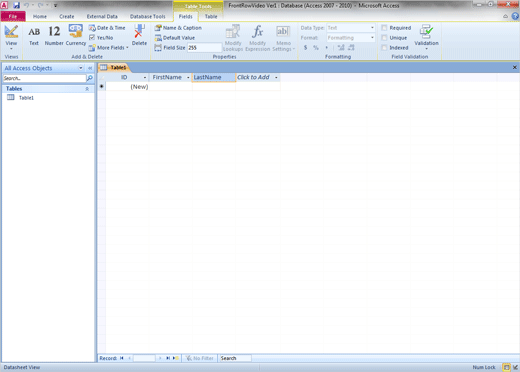The height and width of the screenshot is (372, 520).
Task: Click the record Search box
Action: click(x=235, y=358)
